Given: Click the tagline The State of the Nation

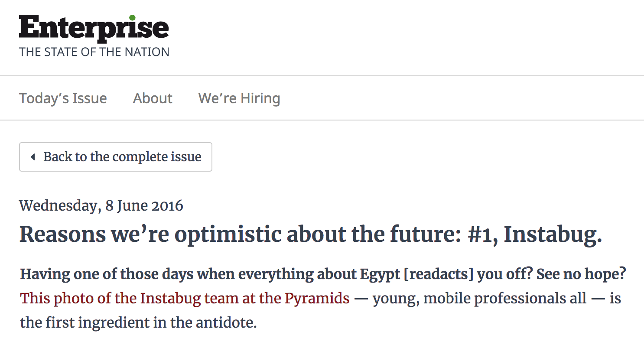Looking at the screenshot, I should pos(94,52).
